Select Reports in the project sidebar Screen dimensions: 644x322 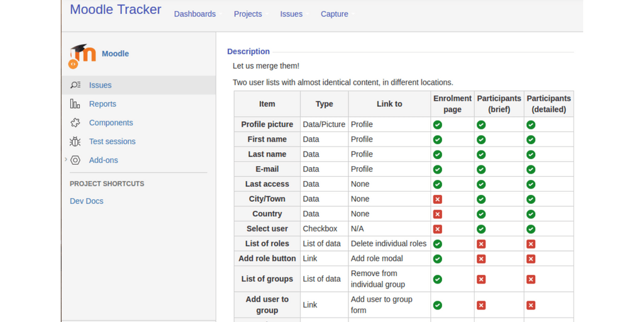[103, 104]
